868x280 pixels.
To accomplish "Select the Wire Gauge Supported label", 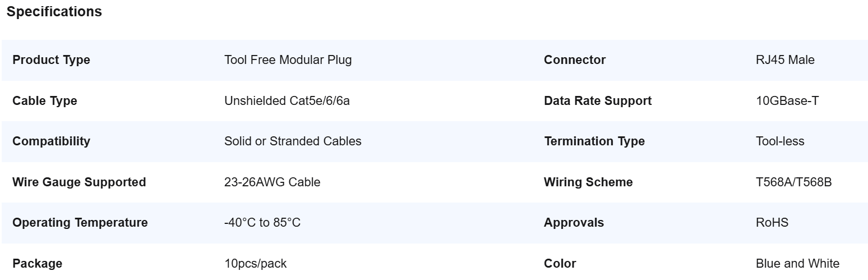I will 79,182.
